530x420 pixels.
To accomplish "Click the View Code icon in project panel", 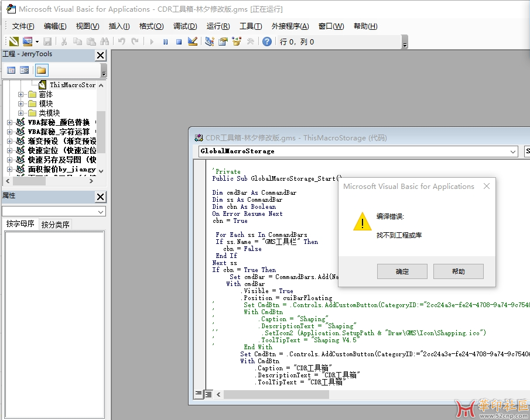I will point(11,70).
